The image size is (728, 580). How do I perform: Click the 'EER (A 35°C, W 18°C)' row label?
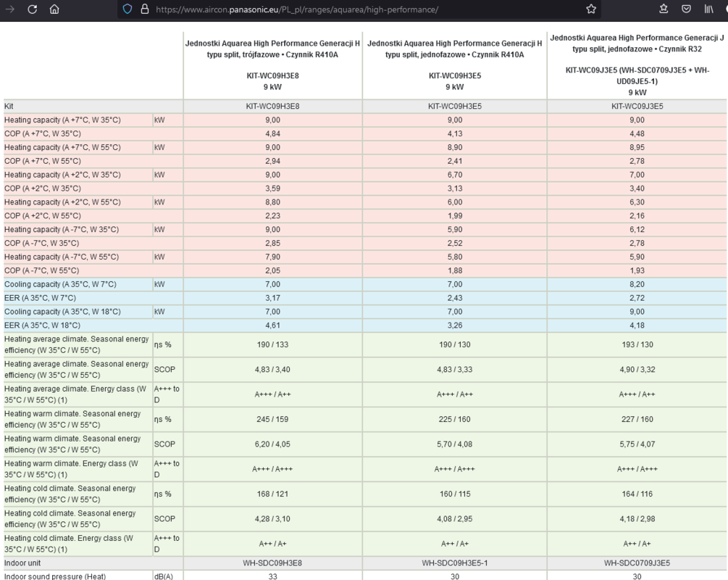43,326
